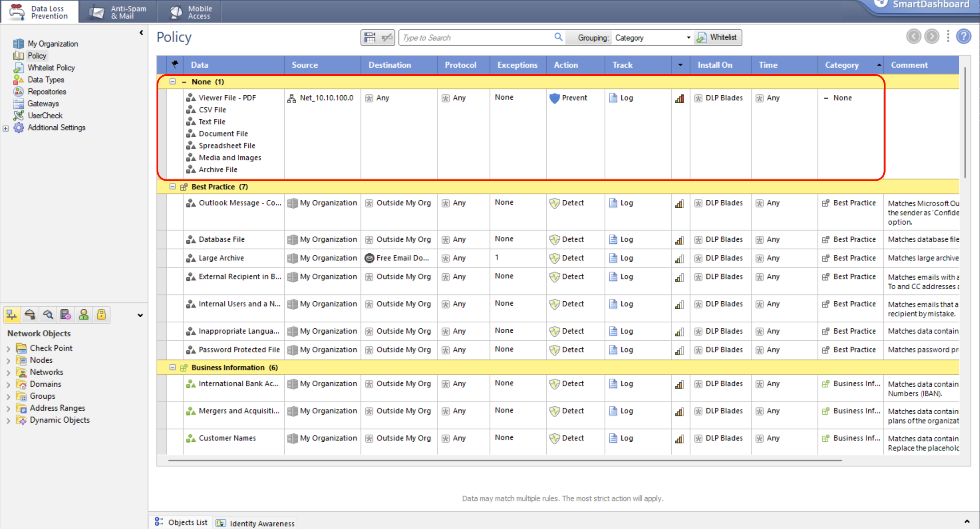The height and width of the screenshot is (529, 980).
Task: Click the Whitelist button
Action: click(x=717, y=38)
